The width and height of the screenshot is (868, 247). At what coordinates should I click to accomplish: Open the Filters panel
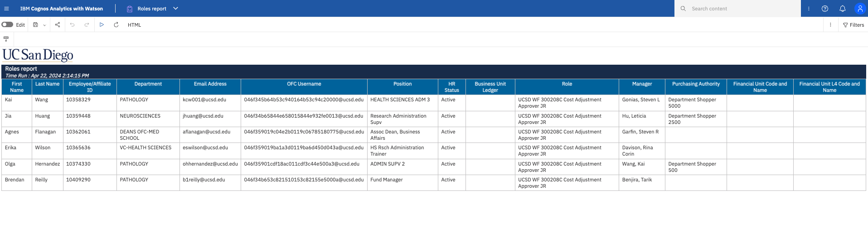(x=853, y=25)
